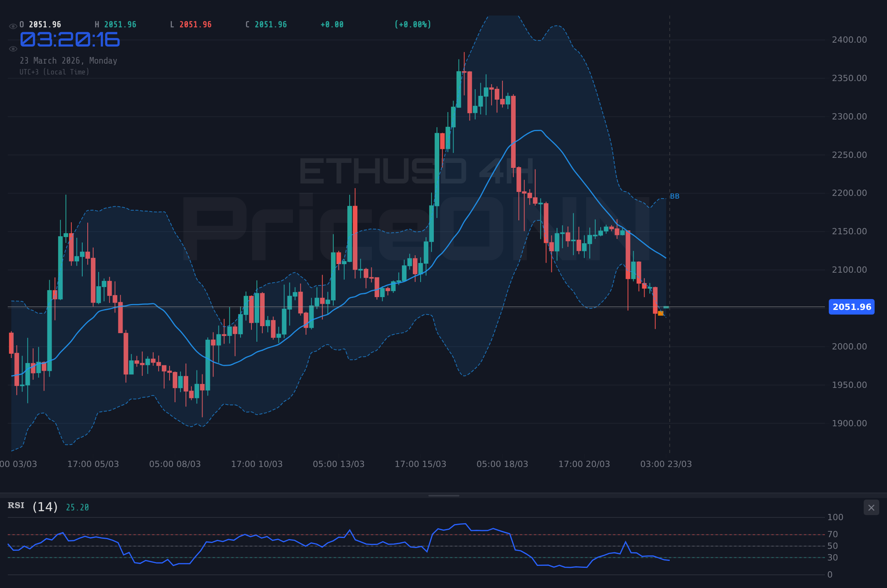Select the BB label on the chart

[x=675, y=197]
